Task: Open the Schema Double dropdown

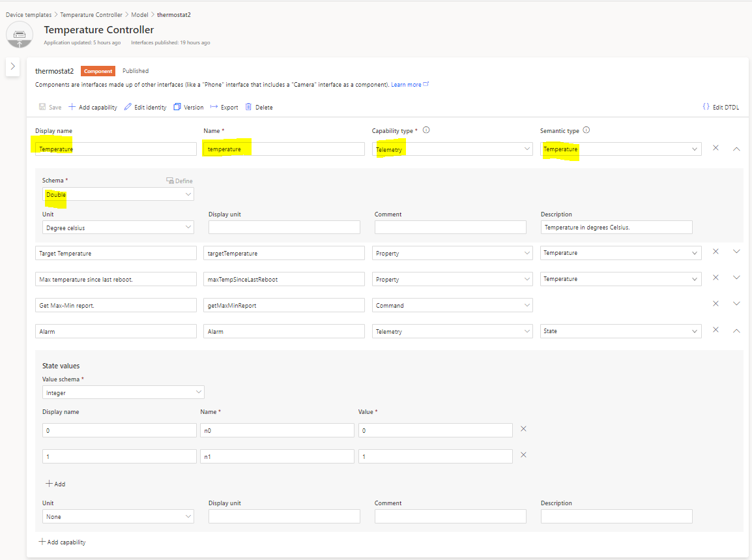Action: (x=118, y=194)
